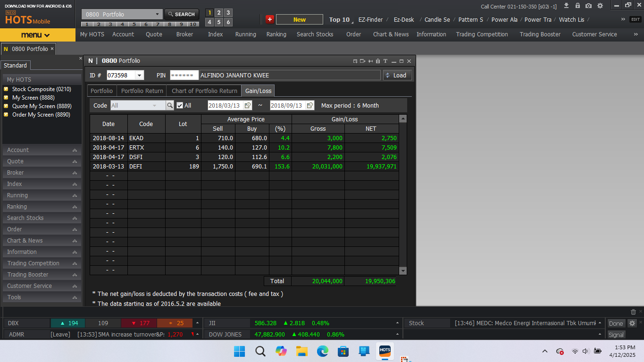Click the red plus icon beside New
This screenshot has width=644, height=362.
pyautogui.click(x=269, y=19)
